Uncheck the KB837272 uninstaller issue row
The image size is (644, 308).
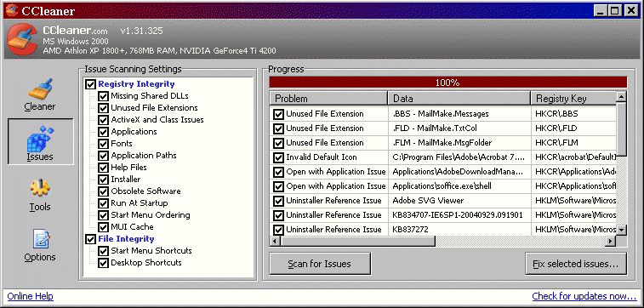[279, 230]
